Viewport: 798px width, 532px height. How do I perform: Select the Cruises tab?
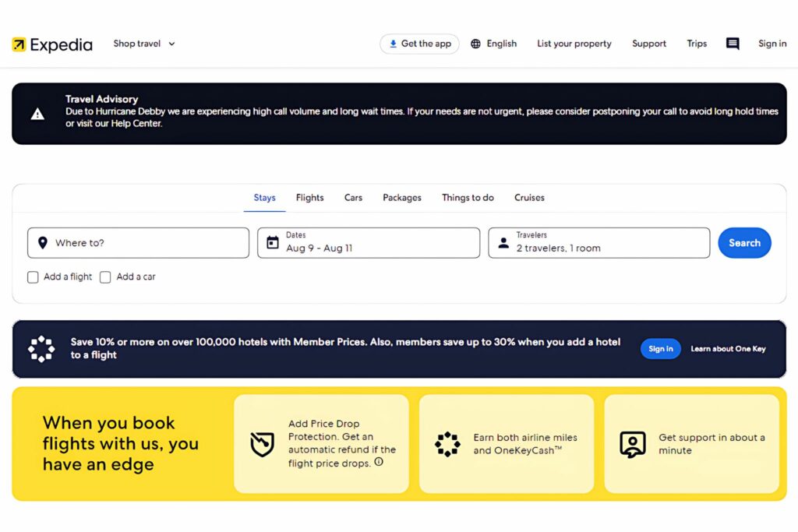click(529, 198)
